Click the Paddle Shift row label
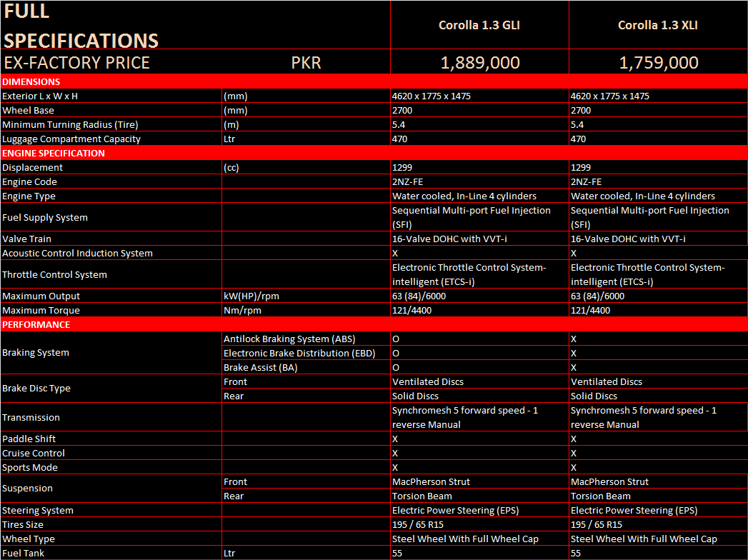 tap(29, 439)
